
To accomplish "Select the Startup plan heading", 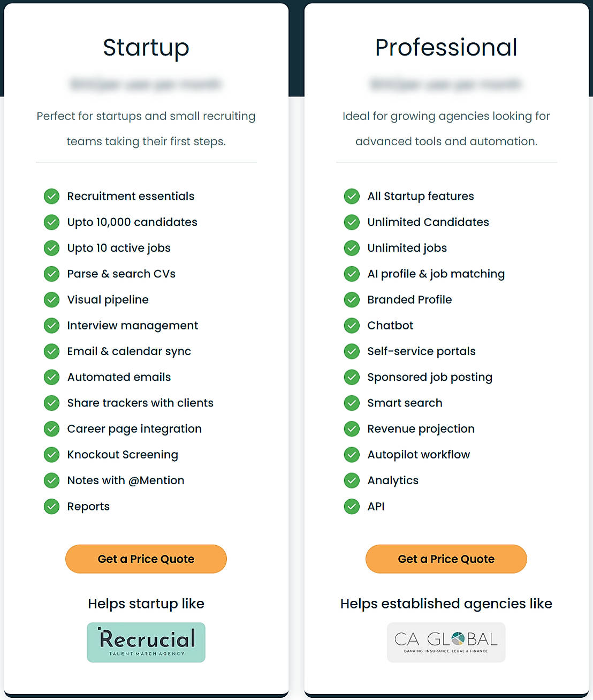I will click(146, 48).
